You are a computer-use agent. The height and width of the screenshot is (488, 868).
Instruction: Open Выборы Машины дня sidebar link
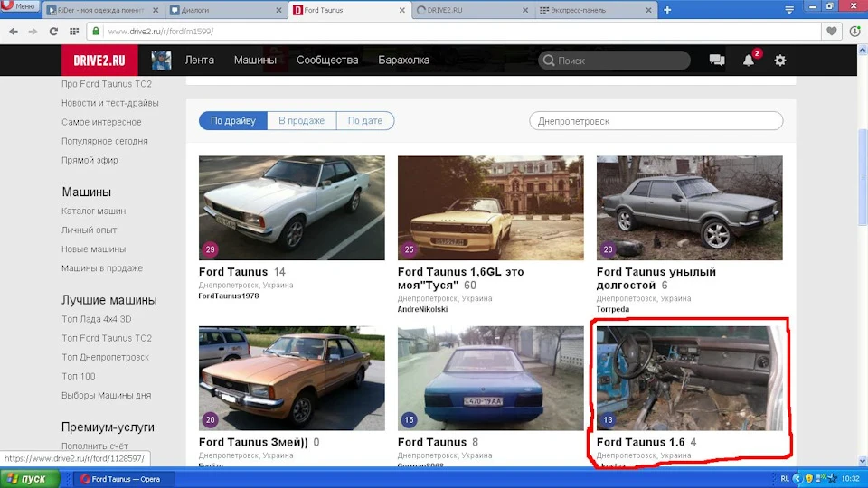pos(107,396)
